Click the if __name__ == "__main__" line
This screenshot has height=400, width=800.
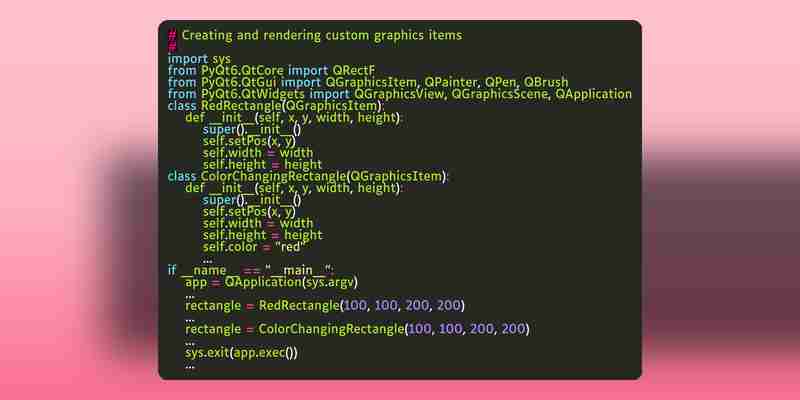(251, 270)
